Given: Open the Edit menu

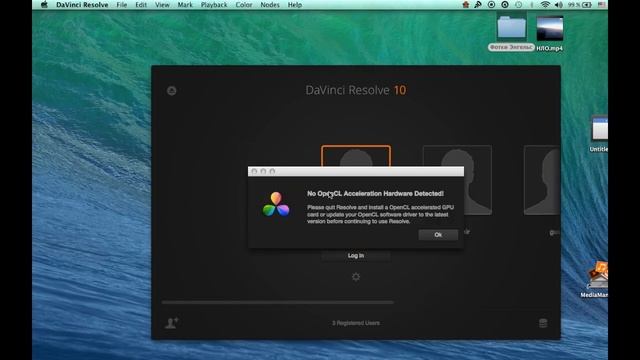Looking at the screenshot, I should [141, 5].
